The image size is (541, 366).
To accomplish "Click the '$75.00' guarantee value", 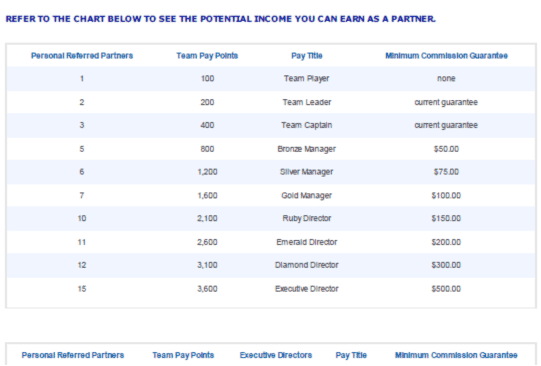I will (446, 172).
